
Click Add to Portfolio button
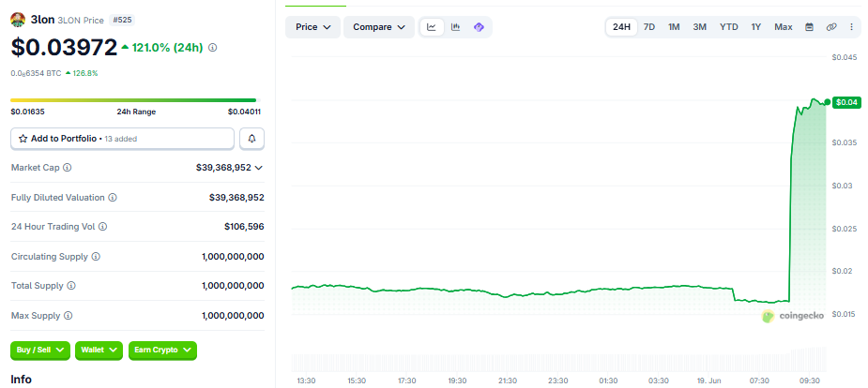[122, 139]
